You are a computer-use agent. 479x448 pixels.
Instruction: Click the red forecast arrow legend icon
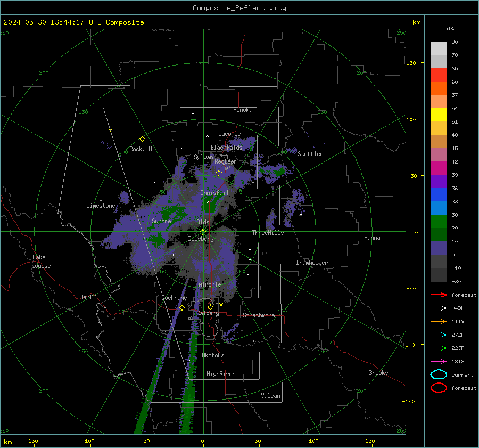click(x=439, y=295)
